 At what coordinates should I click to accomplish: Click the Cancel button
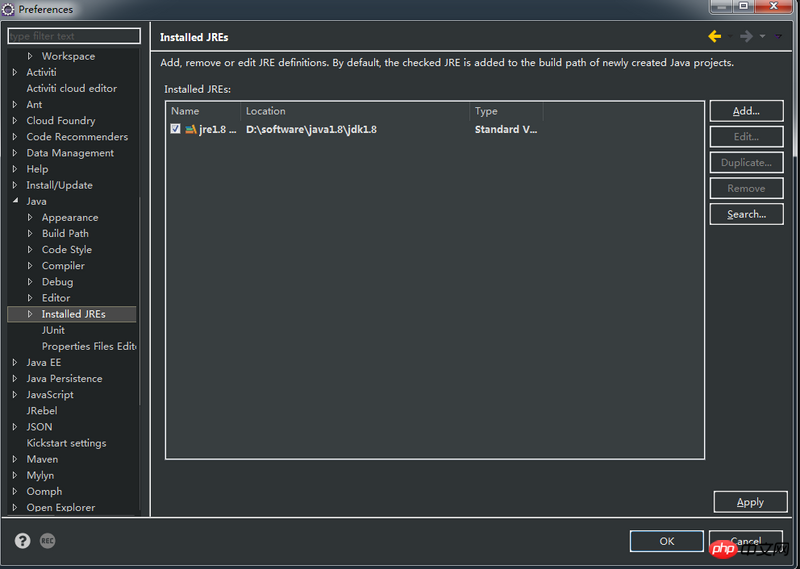tap(746, 541)
